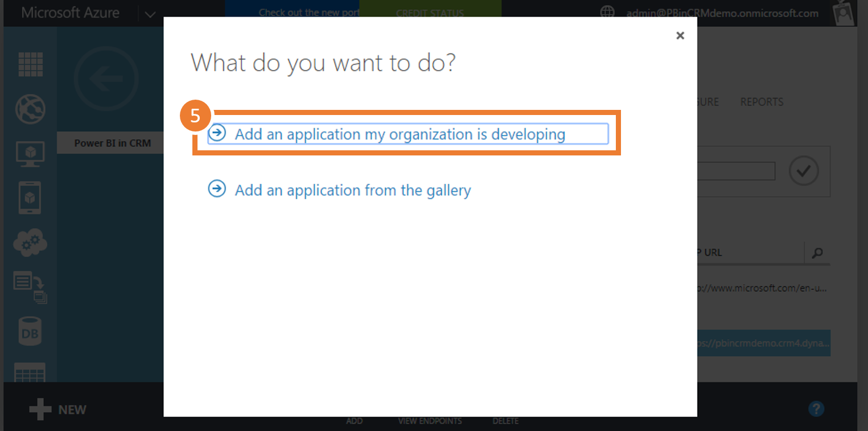Click the Microsoft Azure logo text
The height and width of the screenshot is (431, 868).
(x=71, y=13)
